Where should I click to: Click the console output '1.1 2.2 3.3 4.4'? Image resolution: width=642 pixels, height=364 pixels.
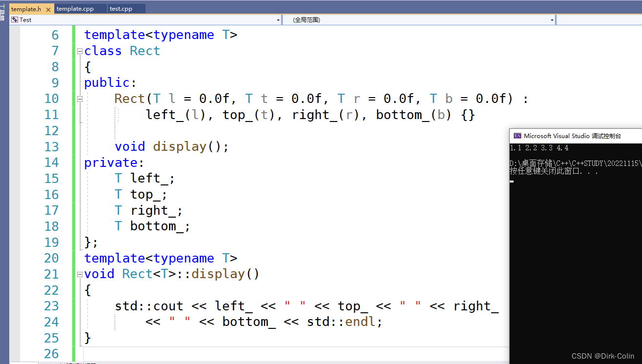coord(539,148)
